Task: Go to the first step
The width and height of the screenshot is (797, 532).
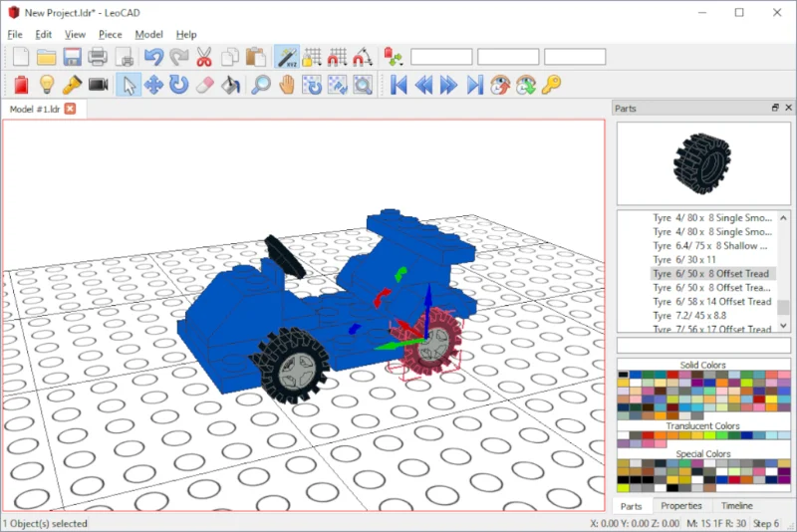Action: [x=399, y=85]
